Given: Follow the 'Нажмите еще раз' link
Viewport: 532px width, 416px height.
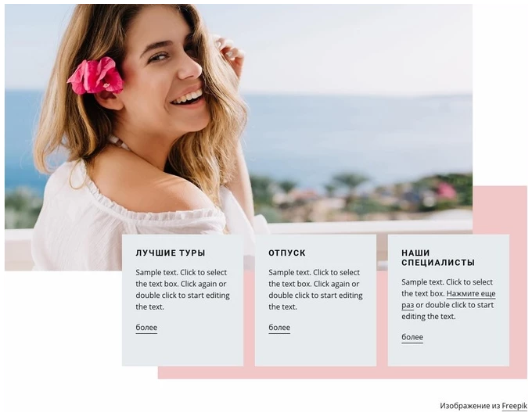Looking at the screenshot, I should pyautogui.click(x=471, y=293).
